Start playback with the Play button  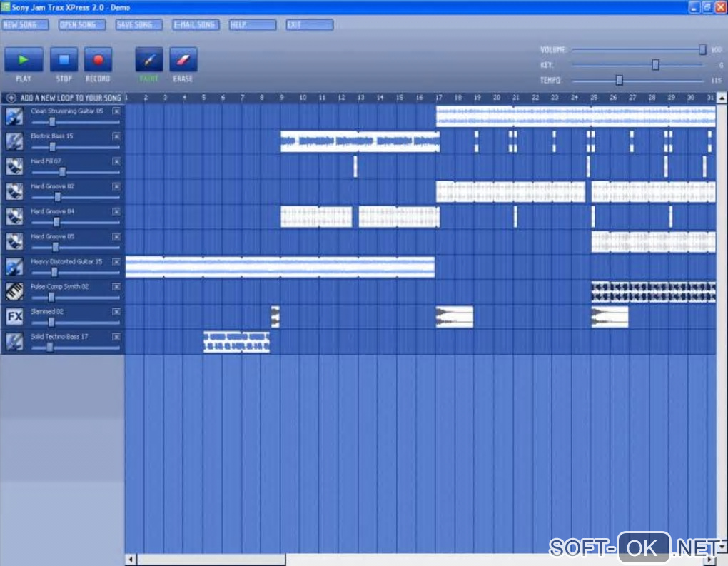(24, 59)
